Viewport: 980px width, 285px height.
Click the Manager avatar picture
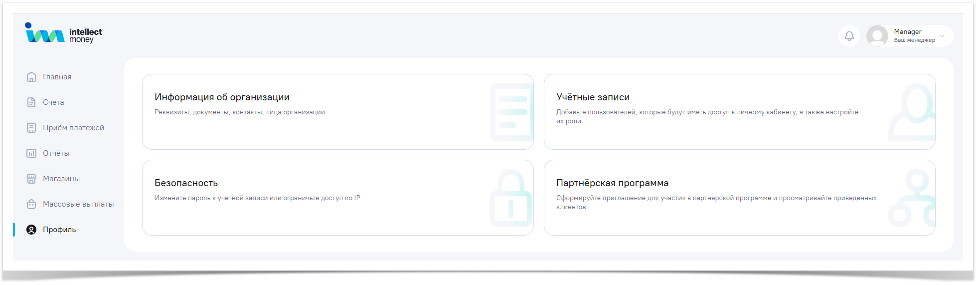tap(877, 36)
